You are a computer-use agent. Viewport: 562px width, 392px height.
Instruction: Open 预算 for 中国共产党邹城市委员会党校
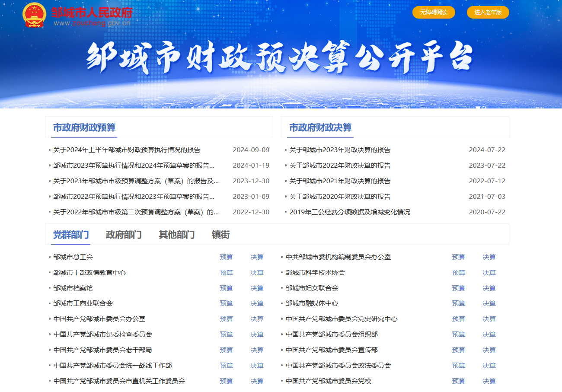tap(459, 381)
